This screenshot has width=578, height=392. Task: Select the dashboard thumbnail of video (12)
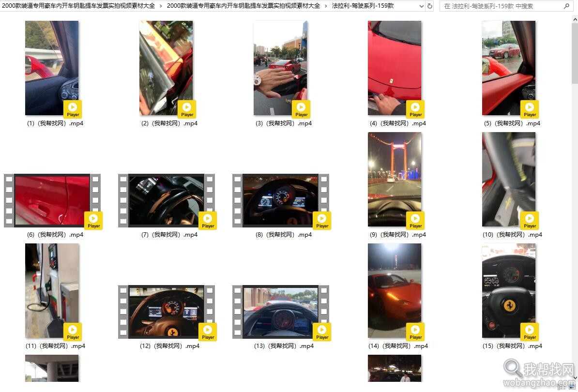[x=166, y=312]
